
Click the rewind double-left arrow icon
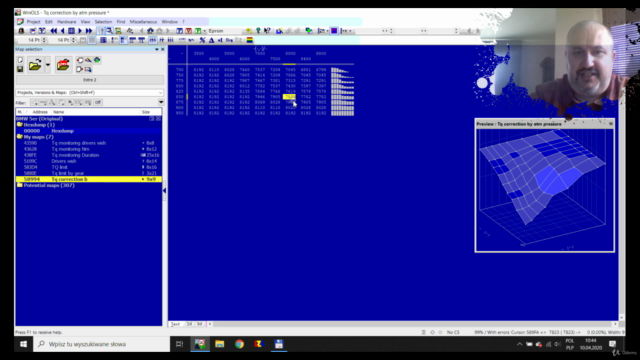point(53,31)
